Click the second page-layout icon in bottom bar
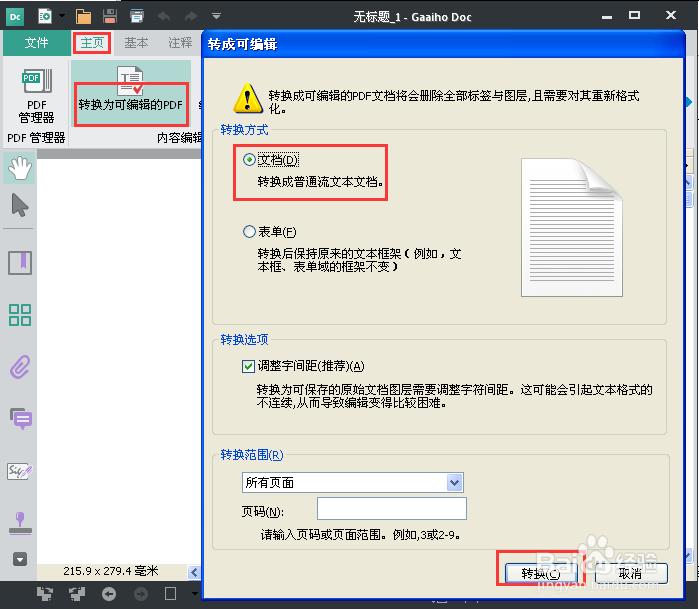The image size is (699, 609). coord(77,594)
